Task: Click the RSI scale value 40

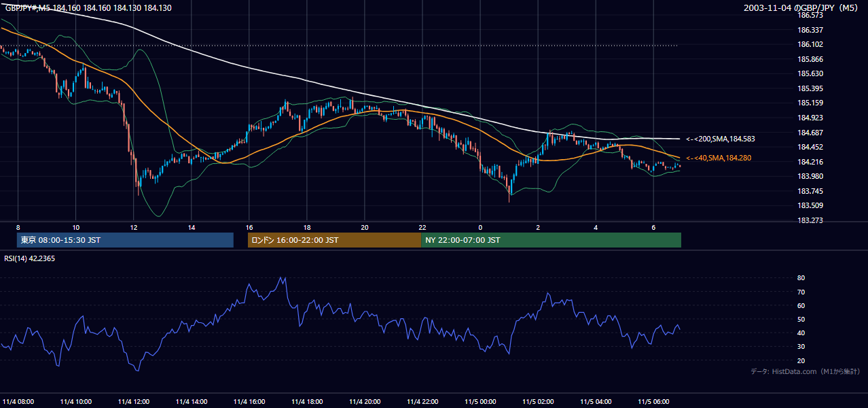Action: tap(801, 333)
